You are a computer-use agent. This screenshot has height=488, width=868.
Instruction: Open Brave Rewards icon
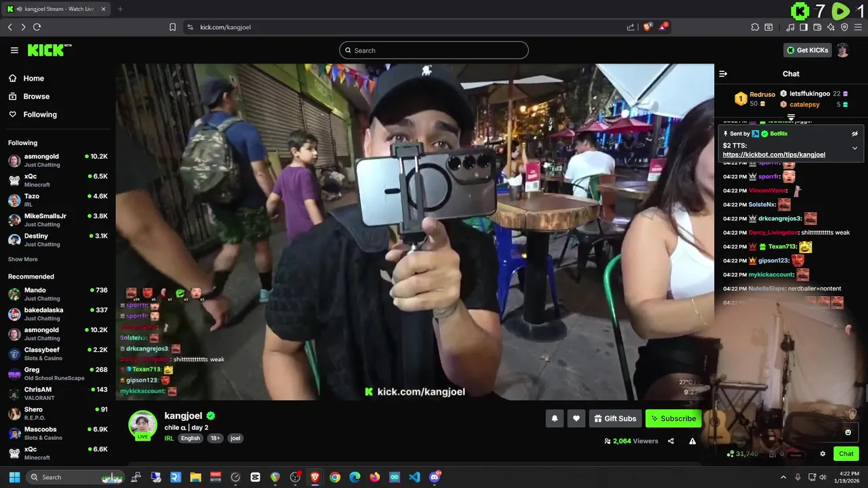664,27
